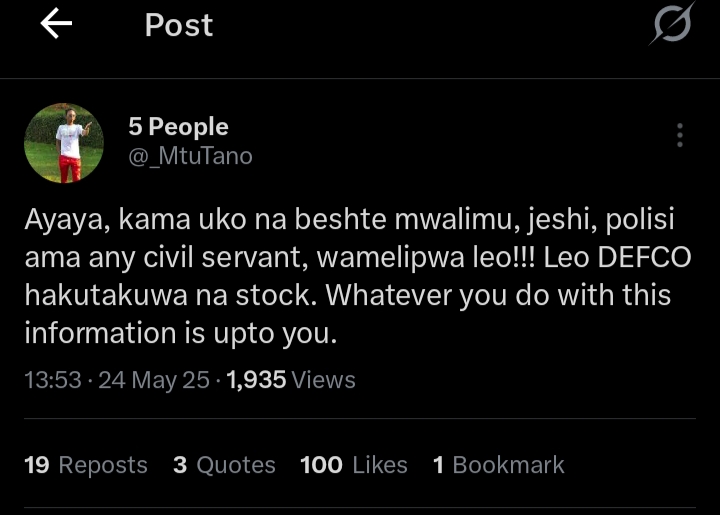The height and width of the screenshot is (515, 720).
Task: Click the word Reposts in stats row
Action: click(103, 465)
